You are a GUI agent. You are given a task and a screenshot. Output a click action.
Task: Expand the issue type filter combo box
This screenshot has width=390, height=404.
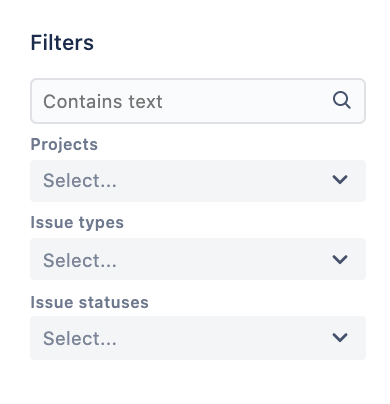[198, 259]
